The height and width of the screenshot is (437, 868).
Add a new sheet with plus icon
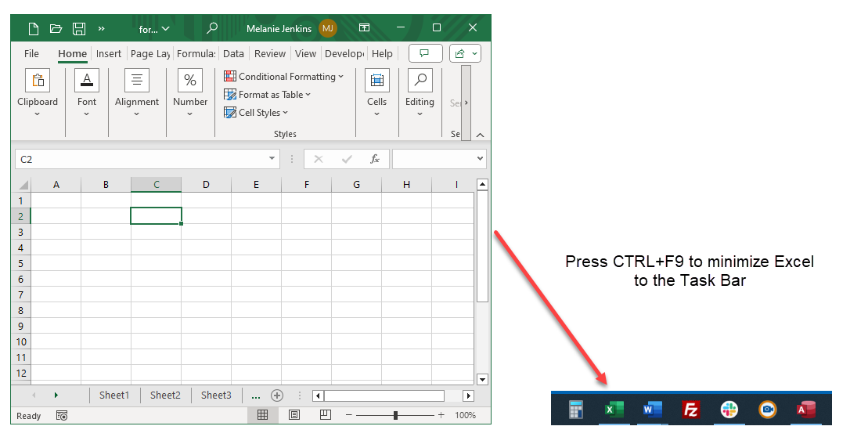pyautogui.click(x=277, y=395)
